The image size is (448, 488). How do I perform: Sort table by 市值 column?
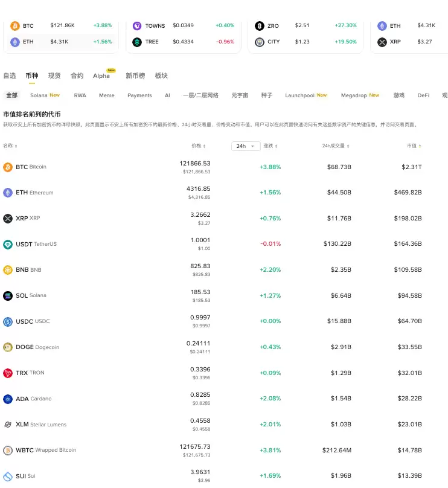[414, 146]
